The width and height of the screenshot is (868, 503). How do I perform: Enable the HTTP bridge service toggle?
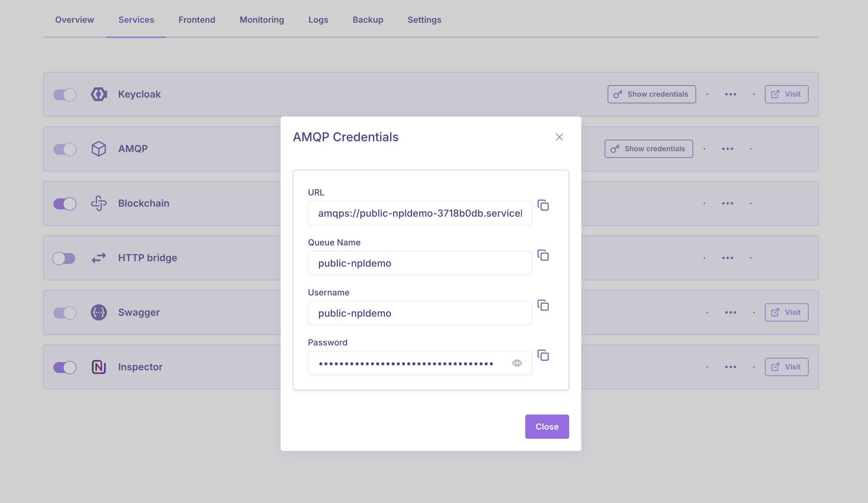click(64, 258)
